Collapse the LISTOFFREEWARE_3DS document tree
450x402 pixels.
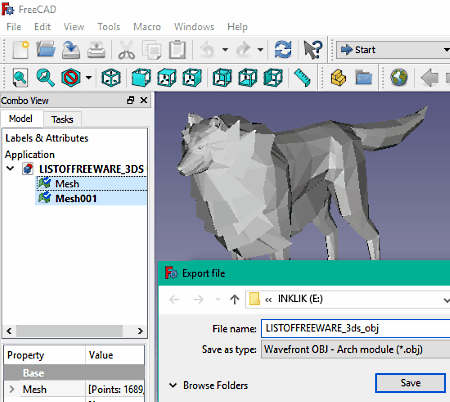pyautogui.click(x=10, y=168)
